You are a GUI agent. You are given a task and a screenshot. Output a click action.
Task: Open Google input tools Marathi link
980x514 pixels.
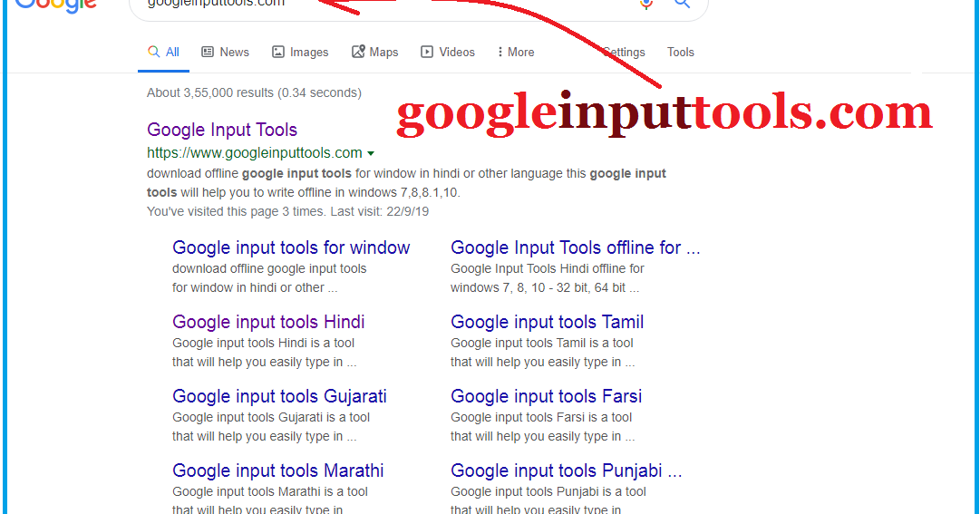pos(278,470)
